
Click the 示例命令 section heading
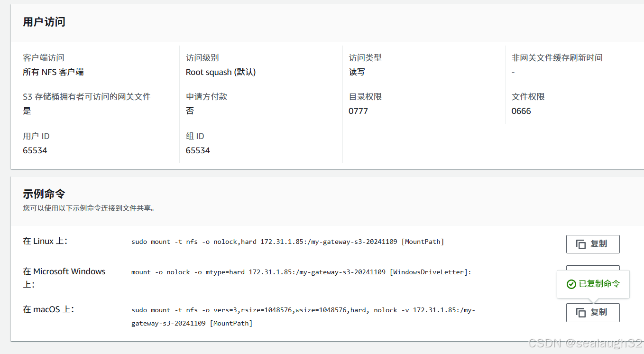(44, 194)
